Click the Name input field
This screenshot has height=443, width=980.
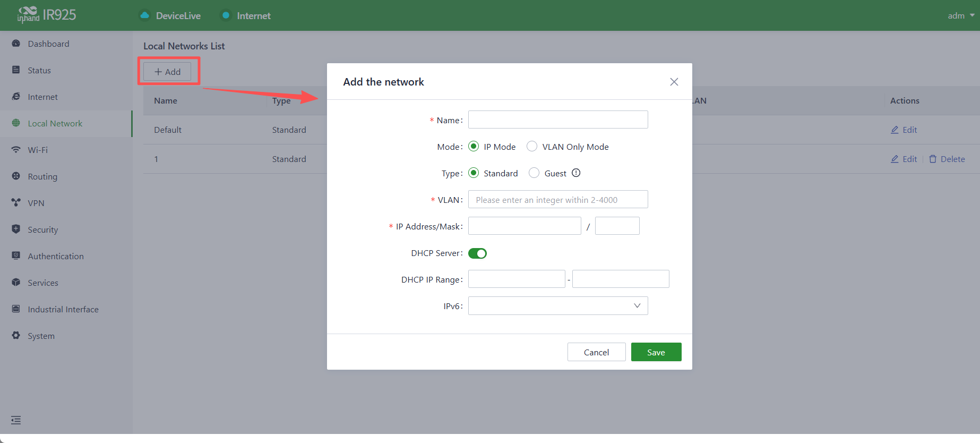[x=558, y=120]
